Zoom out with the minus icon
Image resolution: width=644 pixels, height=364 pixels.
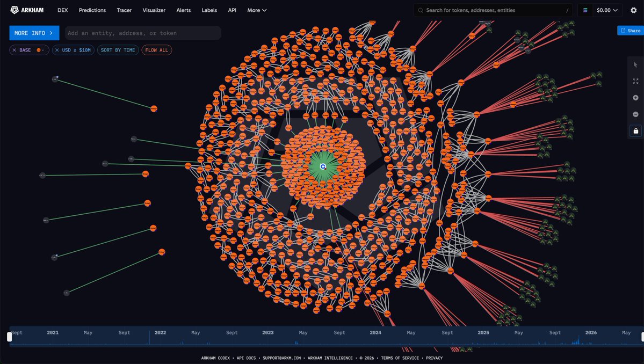click(635, 114)
